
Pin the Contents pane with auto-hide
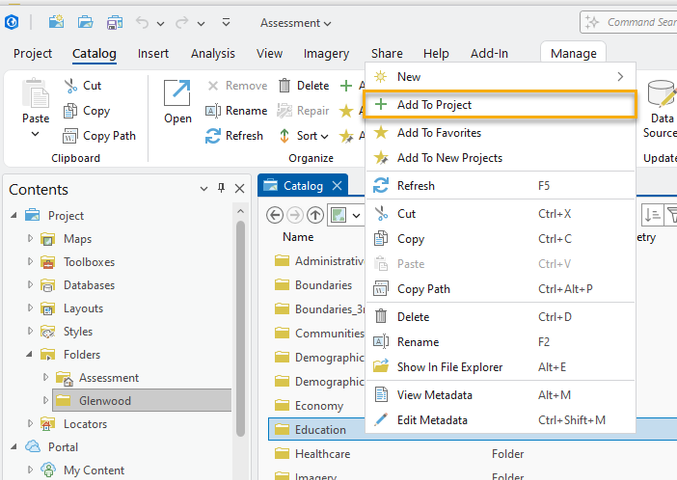221,189
